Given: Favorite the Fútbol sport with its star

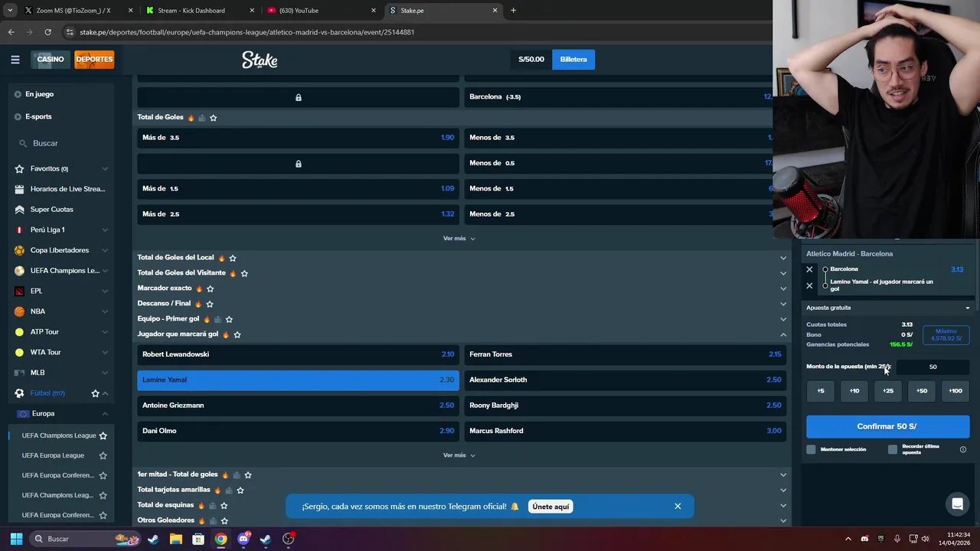Looking at the screenshot, I should [95, 393].
